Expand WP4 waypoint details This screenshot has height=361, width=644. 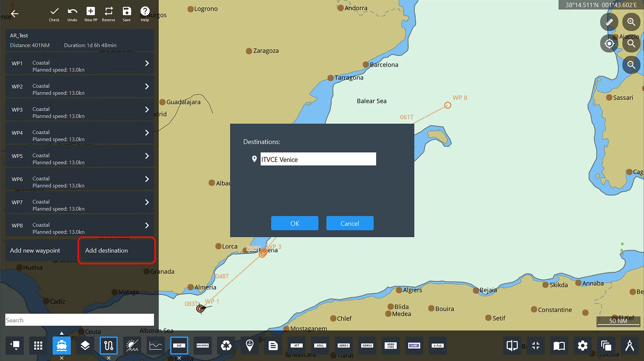click(x=147, y=133)
